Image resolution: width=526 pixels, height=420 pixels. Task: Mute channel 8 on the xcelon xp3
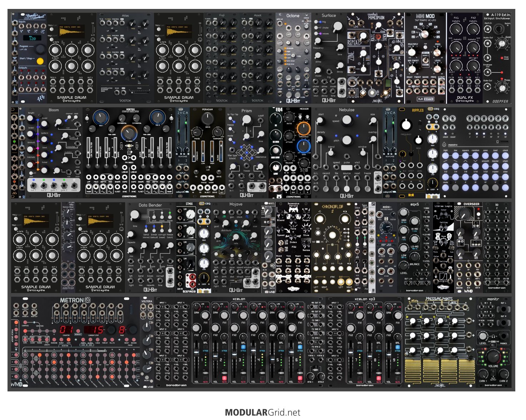coord(379,378)
